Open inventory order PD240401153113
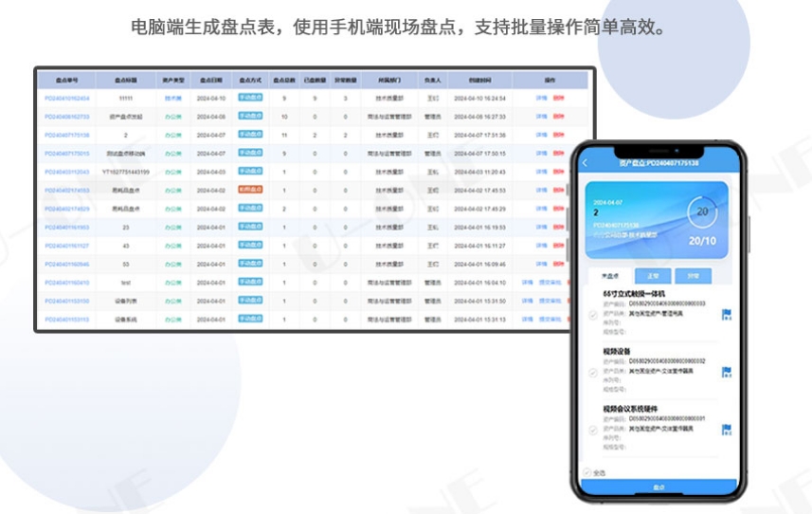 (67, 320)
